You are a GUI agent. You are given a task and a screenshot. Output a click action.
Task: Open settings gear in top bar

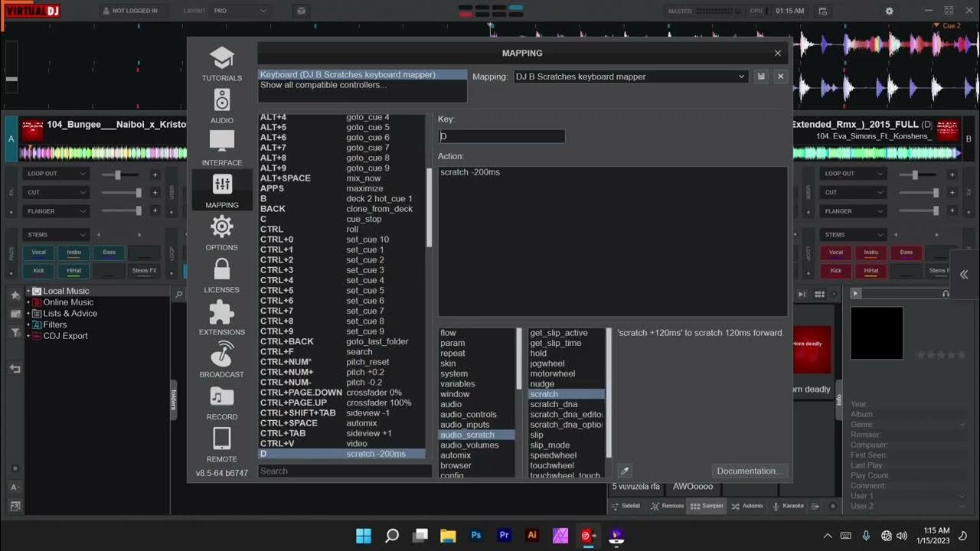click(889, 11)
